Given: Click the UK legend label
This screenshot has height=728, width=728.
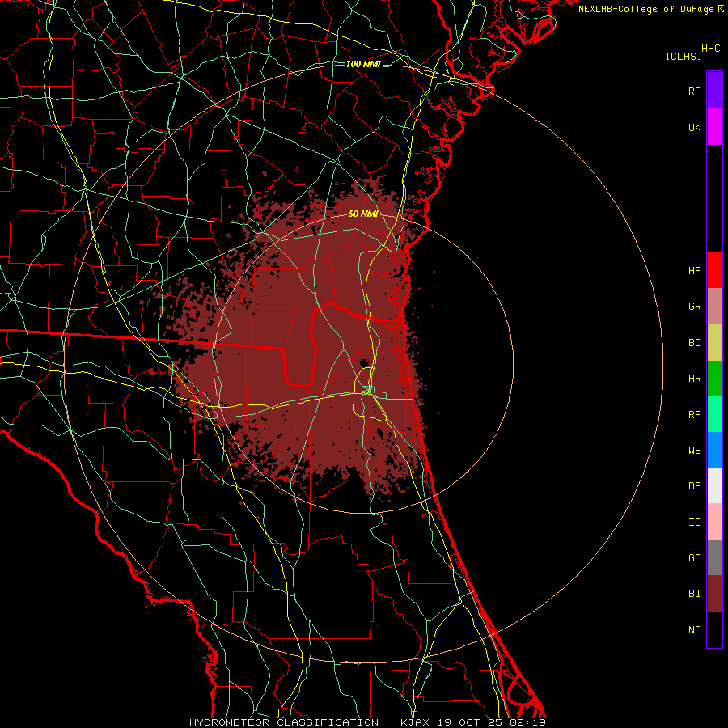Looking at the screenshot, I should click(694, 127).
